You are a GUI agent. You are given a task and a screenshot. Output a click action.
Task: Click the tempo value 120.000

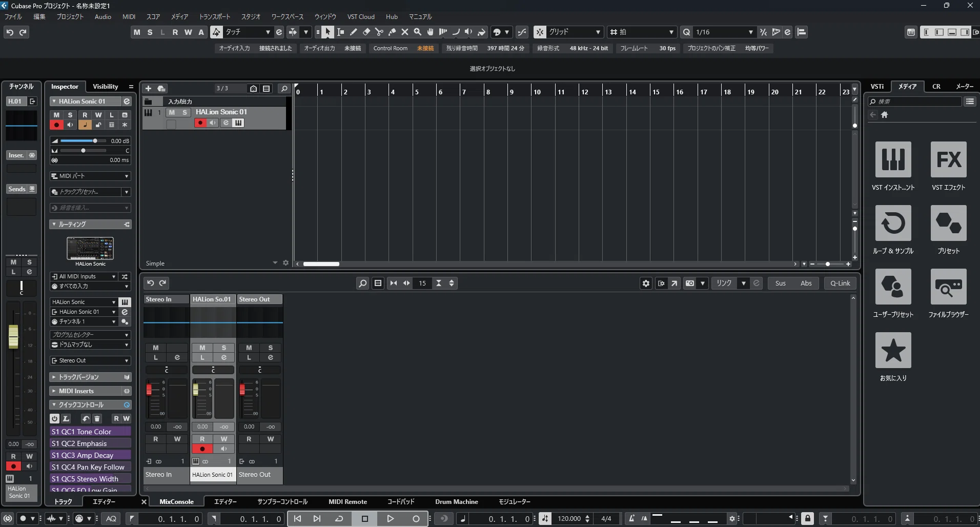tap(569, 519)
